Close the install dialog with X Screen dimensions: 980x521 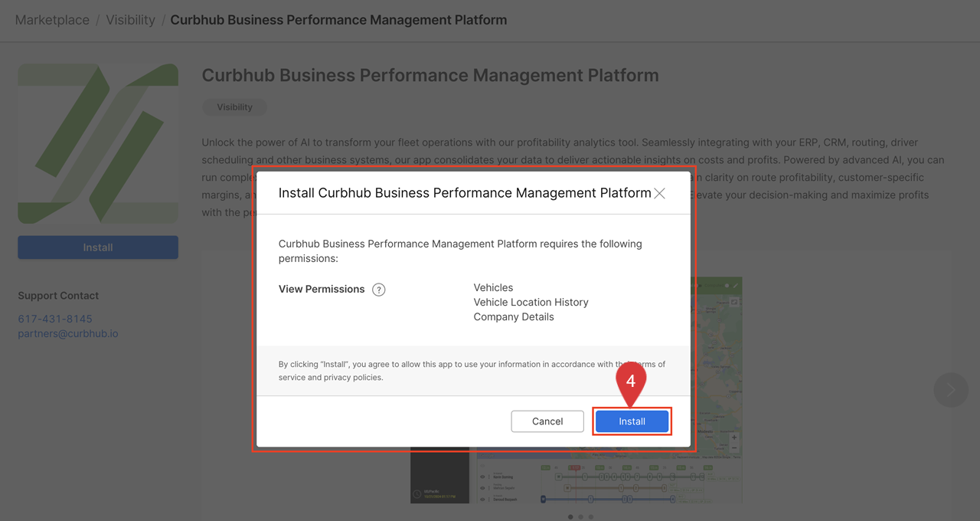coord(659,193)
